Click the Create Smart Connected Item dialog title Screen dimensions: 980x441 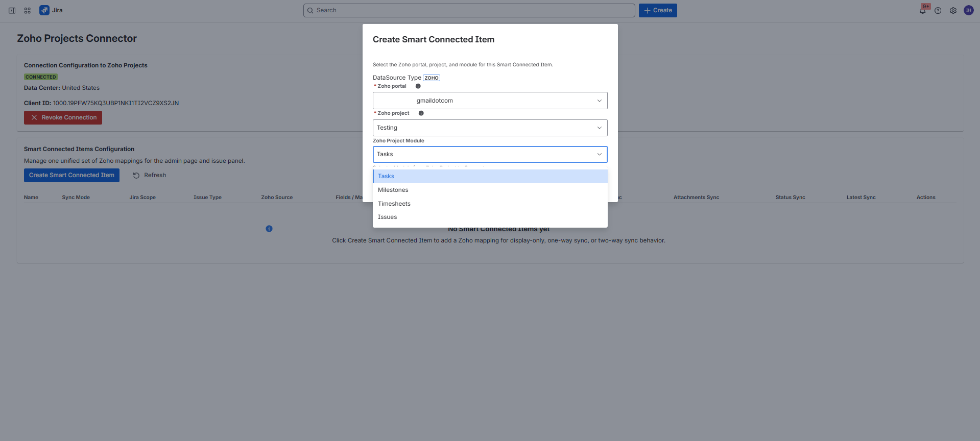pos(434,39)
